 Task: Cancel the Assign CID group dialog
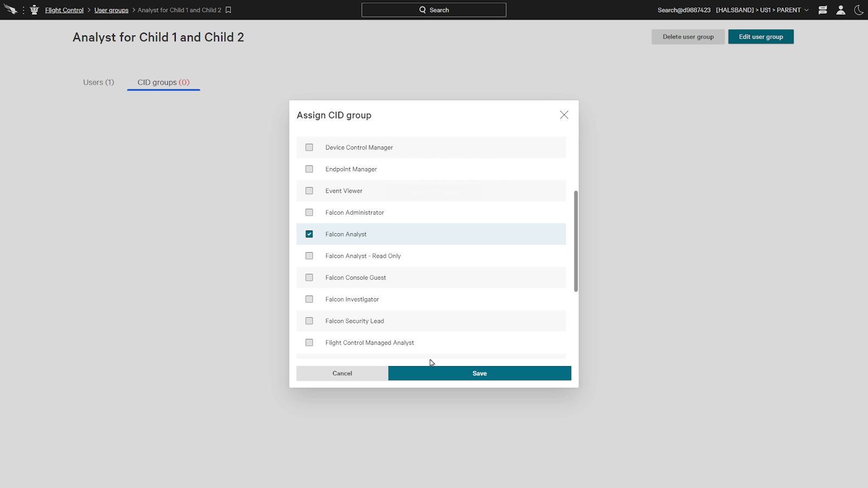(342, 373)
